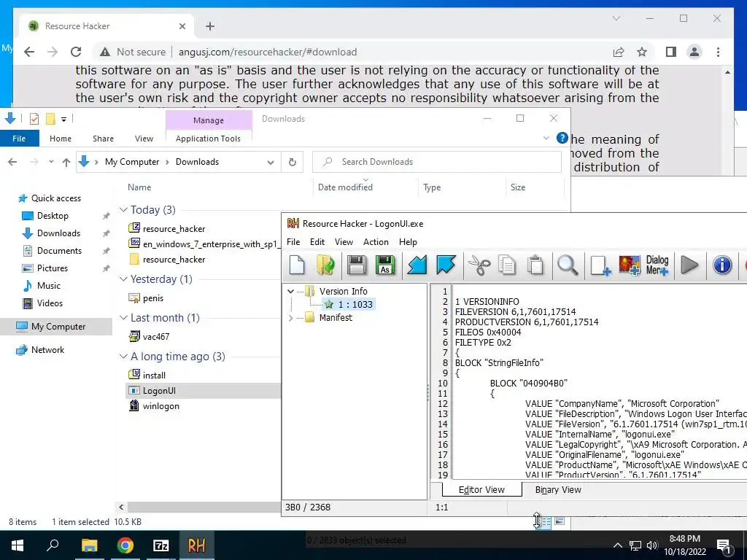Image resolution: width=747 pixels, height=560 pixels.
Task: Refresh the Downloads folder view
Action: (293, 162)
